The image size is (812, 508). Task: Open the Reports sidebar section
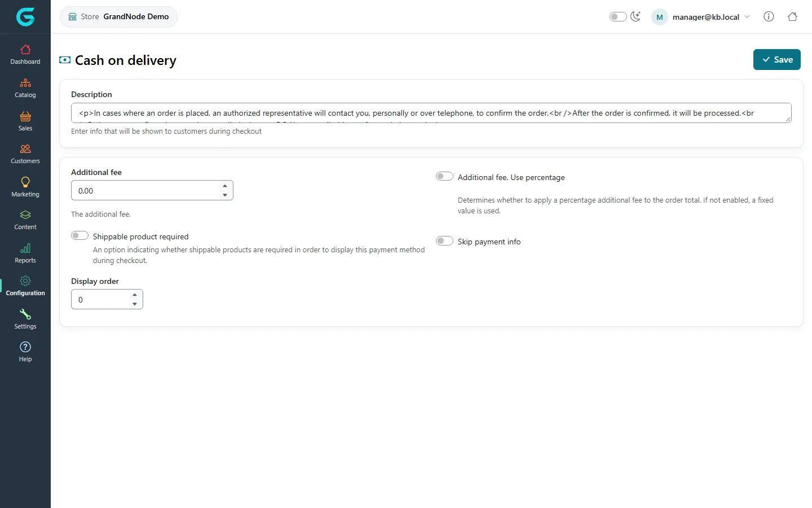tap(25, 253)
